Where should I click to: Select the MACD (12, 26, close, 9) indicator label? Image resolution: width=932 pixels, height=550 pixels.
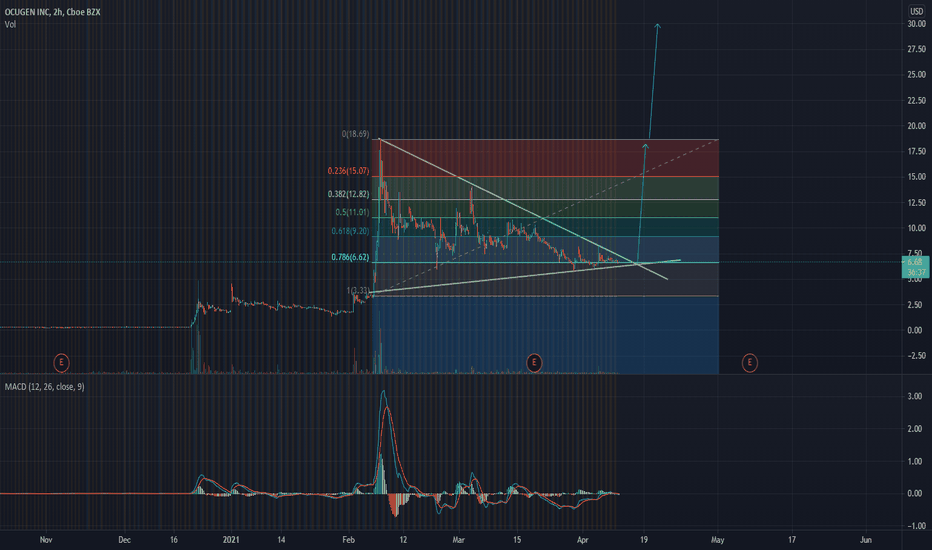tap(45, 386)
